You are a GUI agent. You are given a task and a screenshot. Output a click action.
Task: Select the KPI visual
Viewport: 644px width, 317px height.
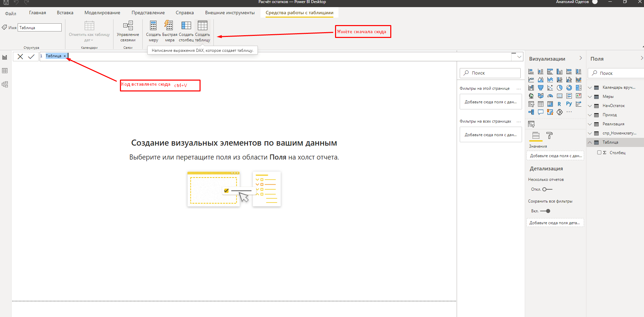click(x=579, y=96)
